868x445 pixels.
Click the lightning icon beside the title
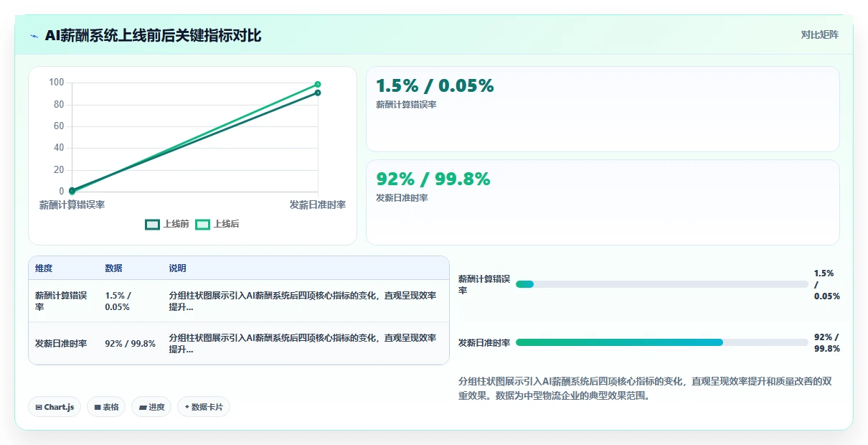point(34,35)
